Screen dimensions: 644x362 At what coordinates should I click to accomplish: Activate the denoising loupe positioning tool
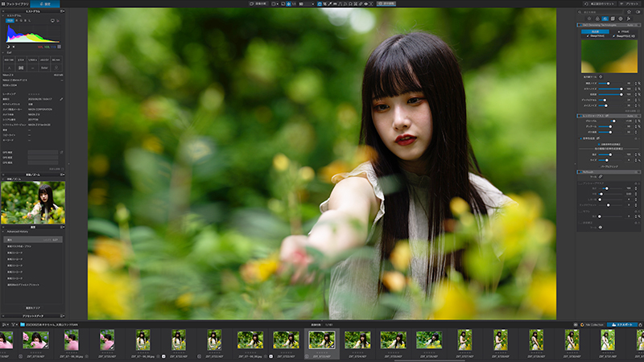tap(601, 76)
